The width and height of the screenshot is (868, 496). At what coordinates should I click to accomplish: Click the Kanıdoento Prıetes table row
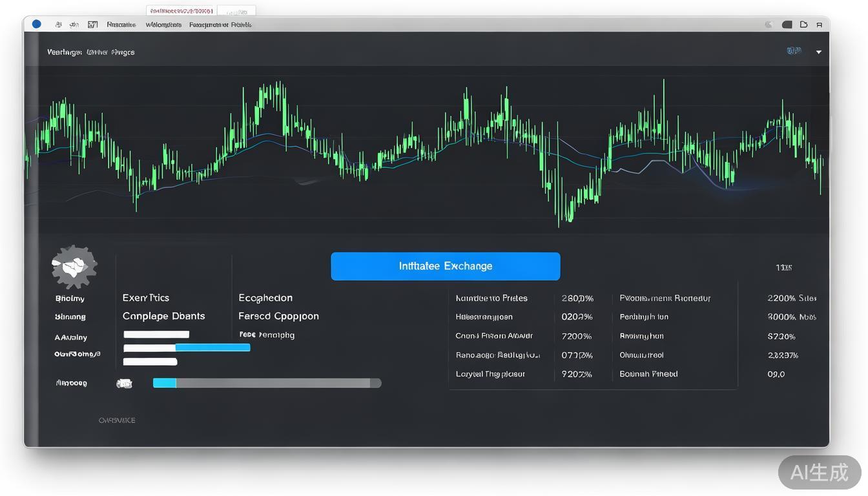491,298
